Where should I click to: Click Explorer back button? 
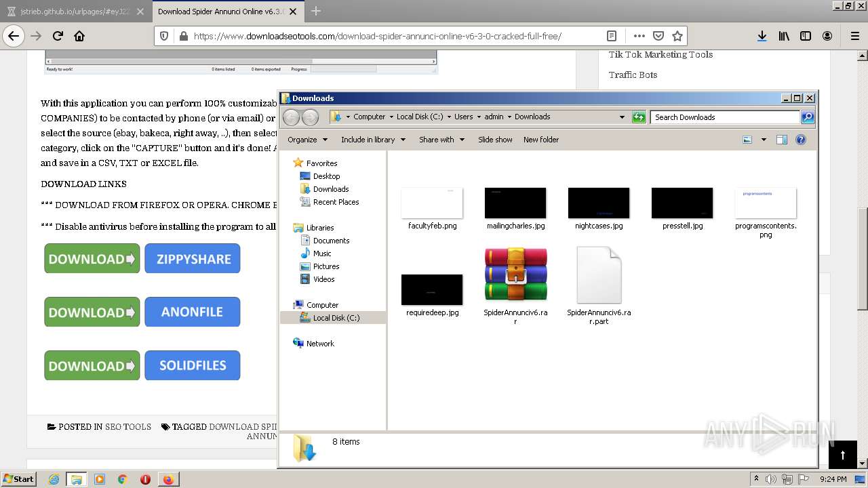pos(291,117)
